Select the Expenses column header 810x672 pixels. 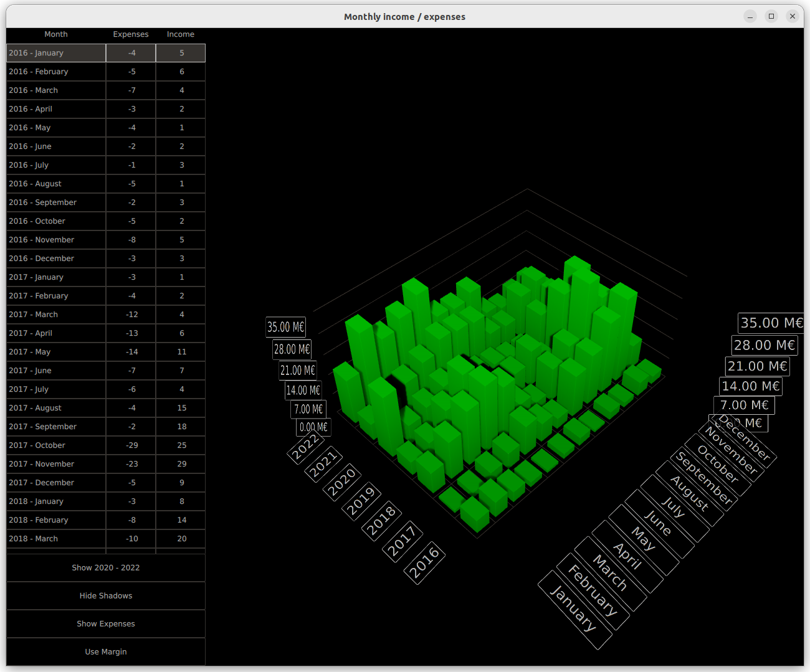[x=131, y=34]
